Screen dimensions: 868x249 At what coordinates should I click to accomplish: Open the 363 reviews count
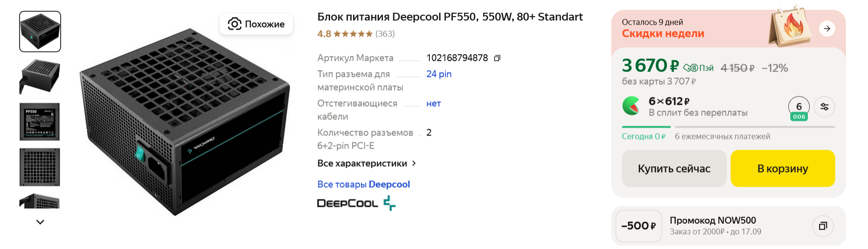tap(385, 34)
